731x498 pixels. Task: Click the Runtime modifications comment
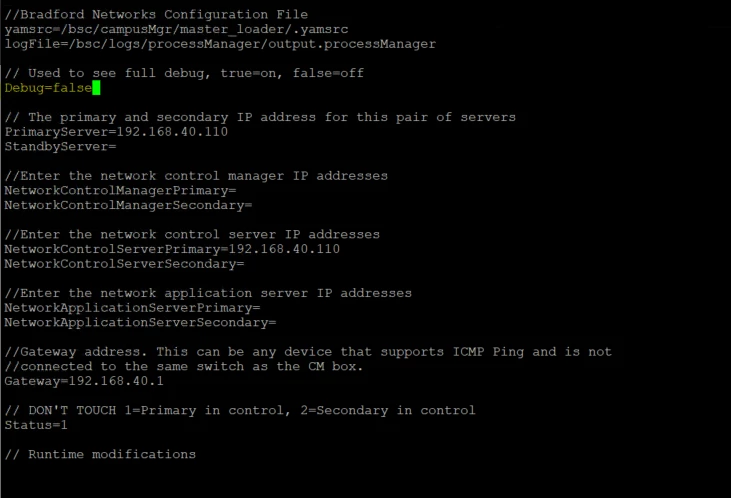(x=100, y=454)
